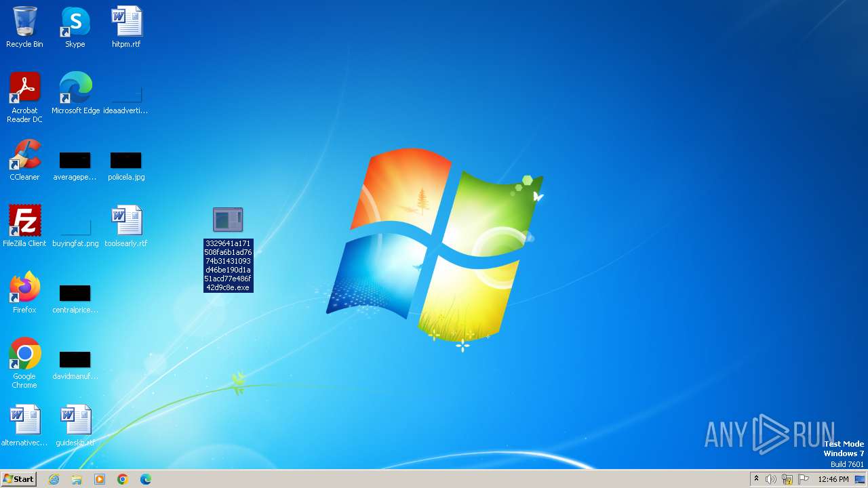Screen dimensions: 868x488
Task: Launch Edge from the taskbar
Action: point(146,479)
